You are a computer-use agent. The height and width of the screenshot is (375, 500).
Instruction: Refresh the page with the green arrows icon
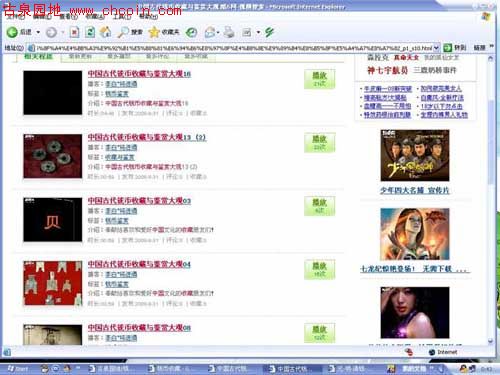pos(90,32)
